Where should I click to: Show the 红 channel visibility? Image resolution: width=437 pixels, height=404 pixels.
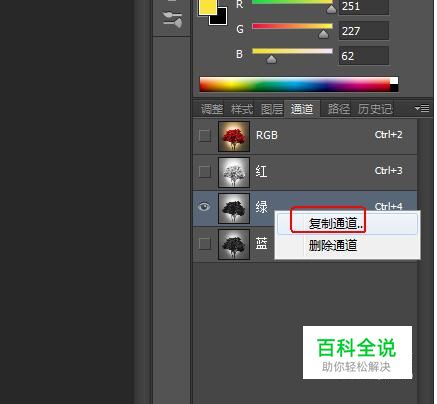click(x=205, y=172)
